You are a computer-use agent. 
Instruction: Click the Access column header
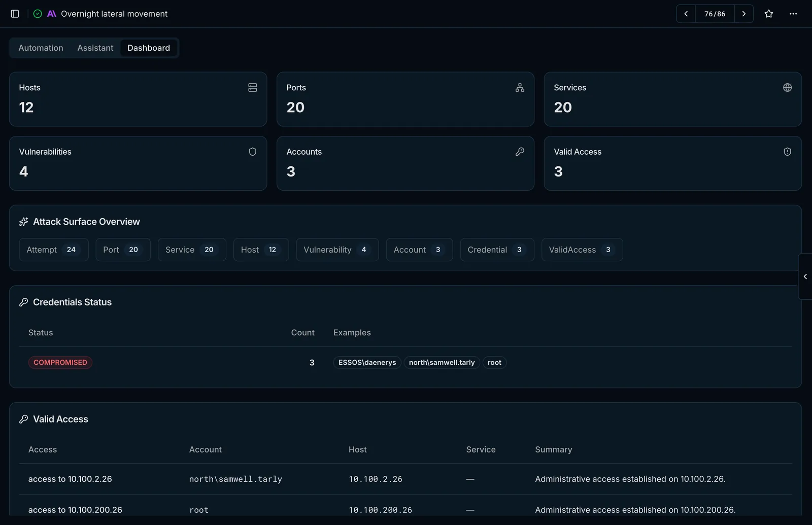coord(43,449)
